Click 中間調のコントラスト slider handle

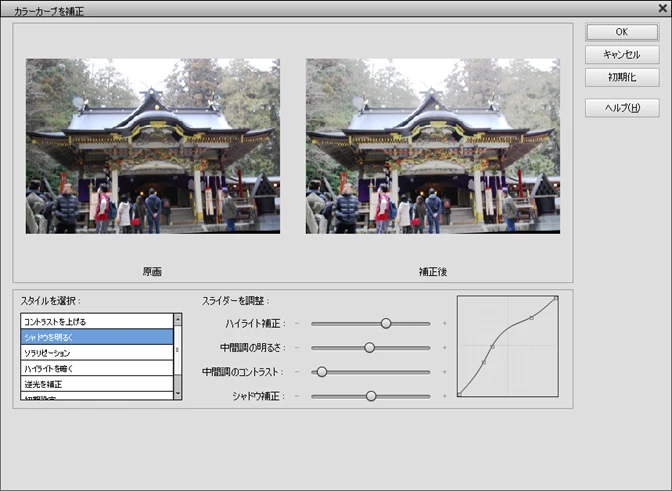click(x=321, y=372)
